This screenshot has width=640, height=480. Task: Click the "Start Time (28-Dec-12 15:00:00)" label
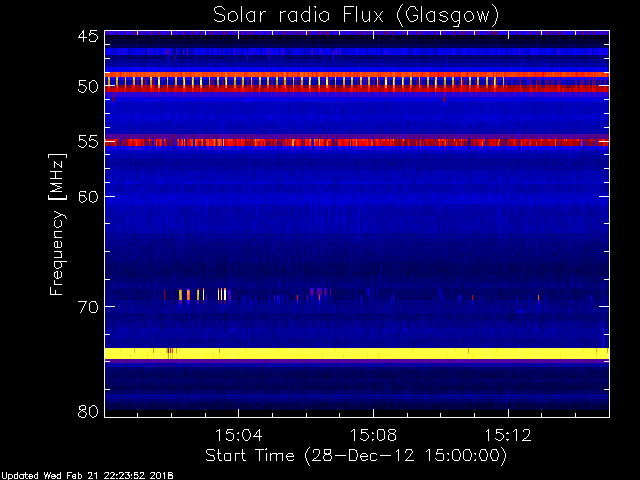coord(356,456)
